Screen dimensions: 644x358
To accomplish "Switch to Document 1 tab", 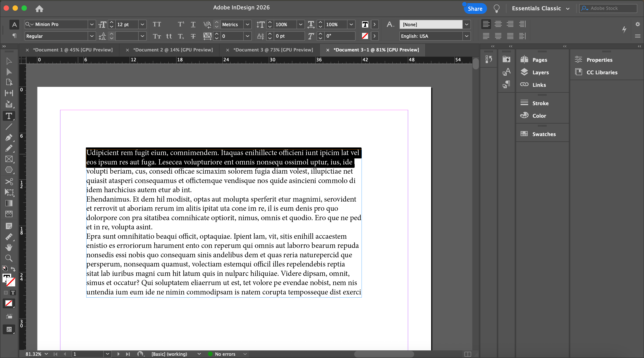I will (x=73, y=50).
